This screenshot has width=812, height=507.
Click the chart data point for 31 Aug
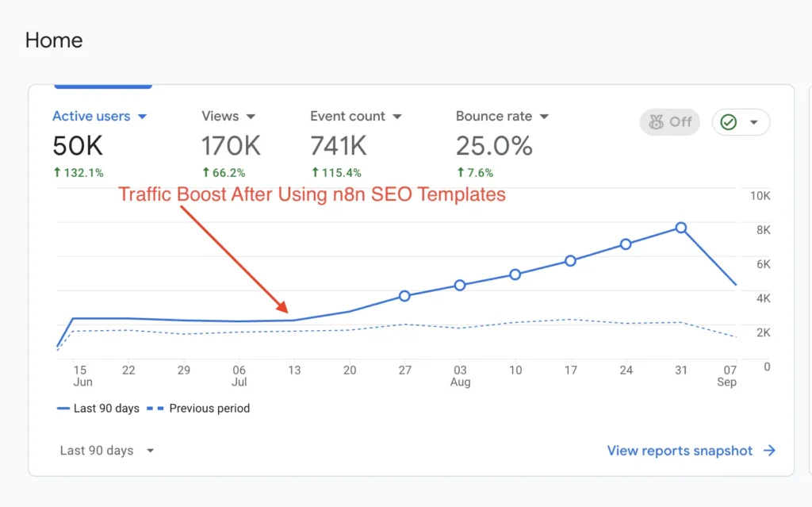point(680,228)
